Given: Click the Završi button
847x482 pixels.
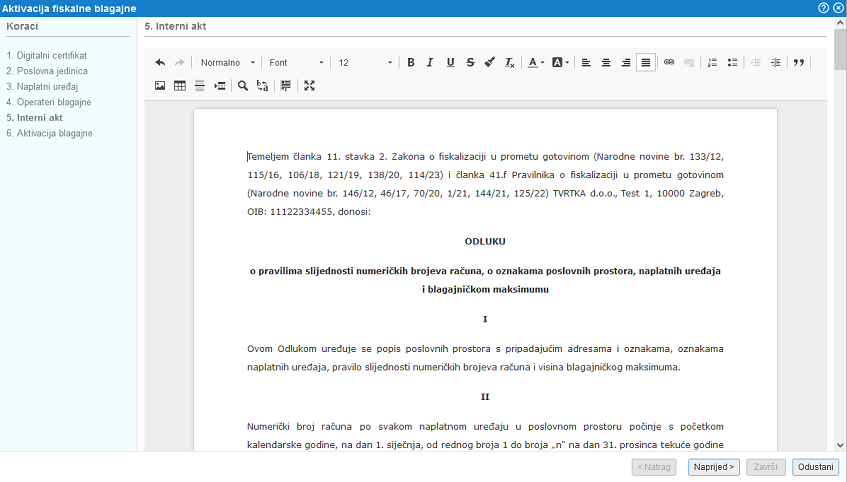Looking at the screenshot, I should 765,467.
